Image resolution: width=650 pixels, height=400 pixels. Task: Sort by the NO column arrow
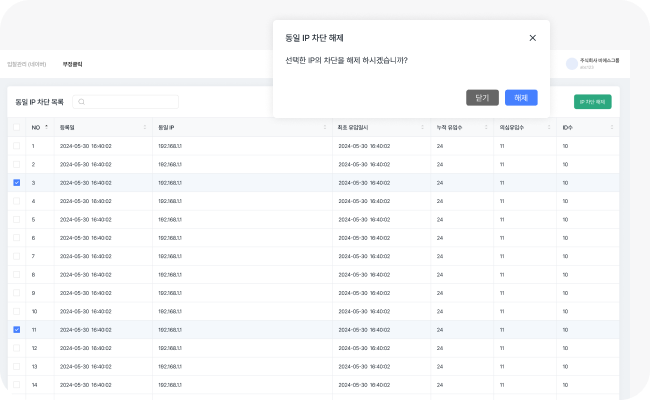coord(46,128)
